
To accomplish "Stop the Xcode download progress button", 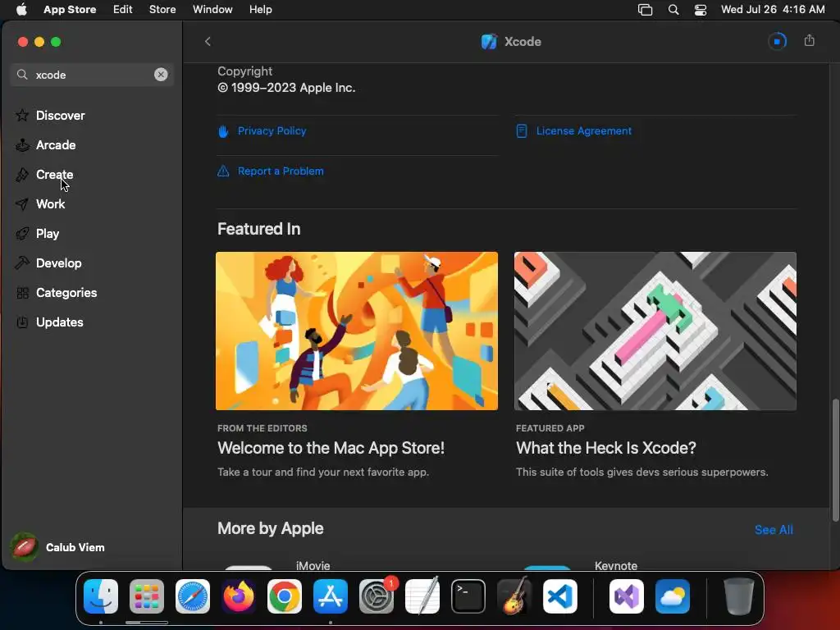I will 777,41.
